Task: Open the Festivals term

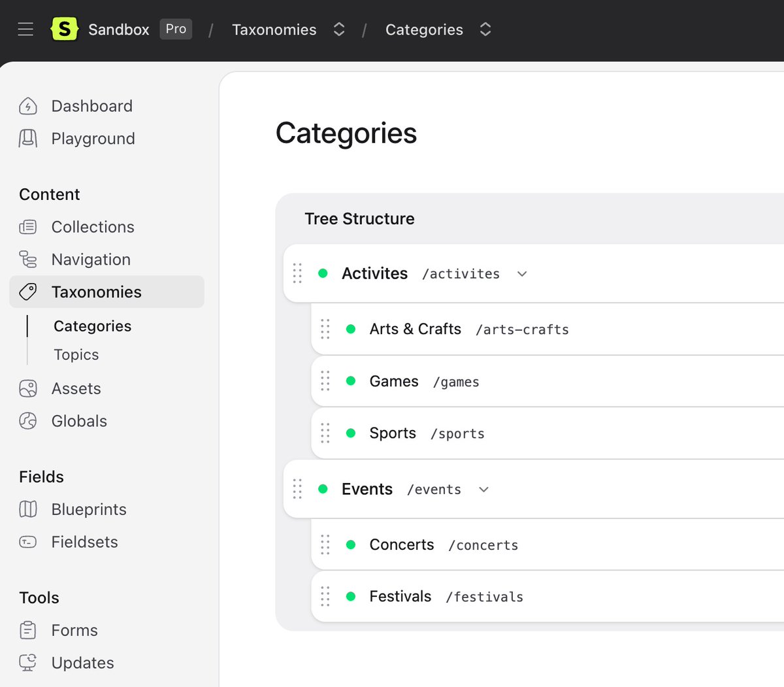Action: pyautogui.click(x=400, y=596)
